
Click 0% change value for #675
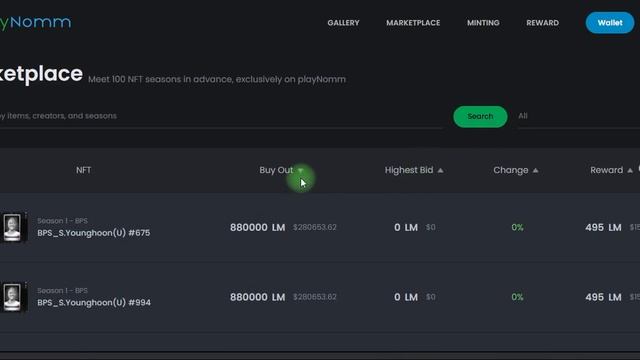click(517, 227)
